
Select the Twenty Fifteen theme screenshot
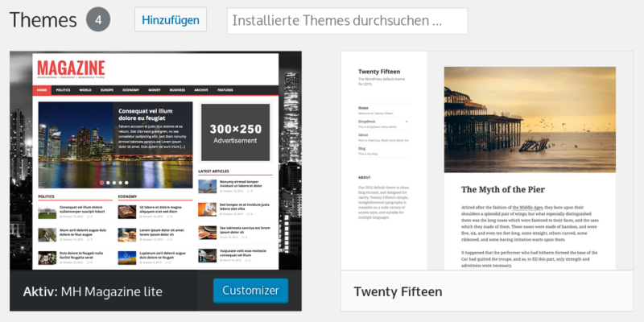click(x=487, y=160)
